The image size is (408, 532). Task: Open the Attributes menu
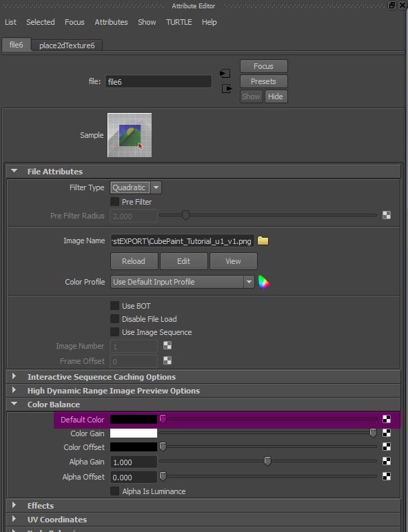pyautogui.click(x=111, y=22)
